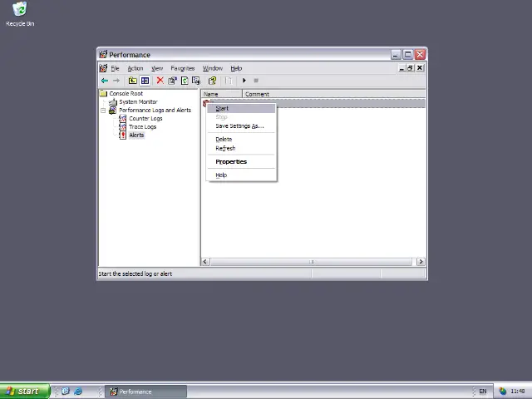This screenshot has width=532, height=399.
Task: Open the Recycle Bin desktop icon
Action: [x=20, y=13]
